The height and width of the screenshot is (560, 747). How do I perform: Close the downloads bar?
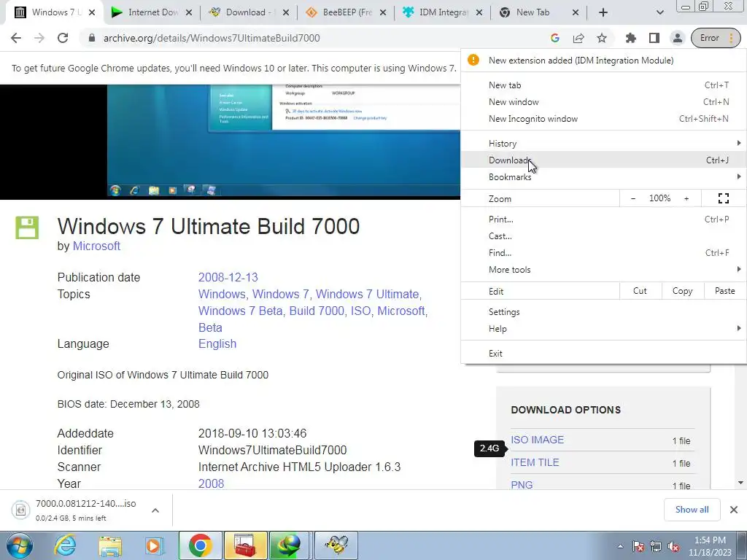coord(734,510)
